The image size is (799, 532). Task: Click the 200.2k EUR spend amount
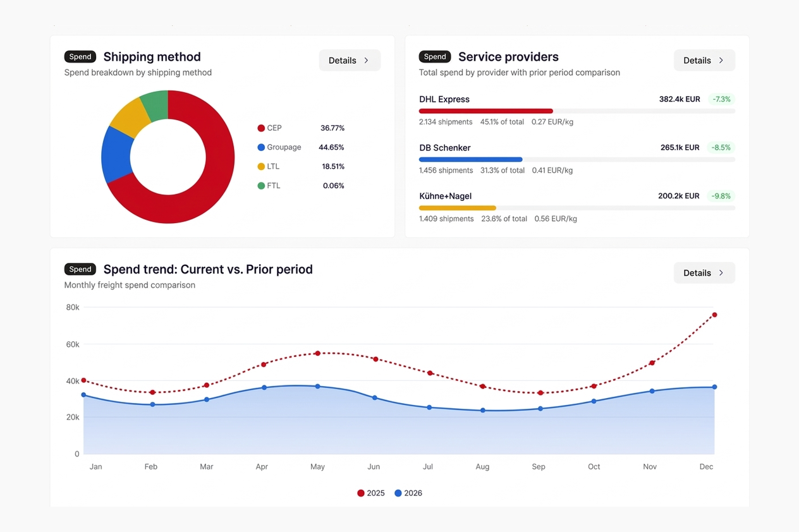(x=679, y=196)
